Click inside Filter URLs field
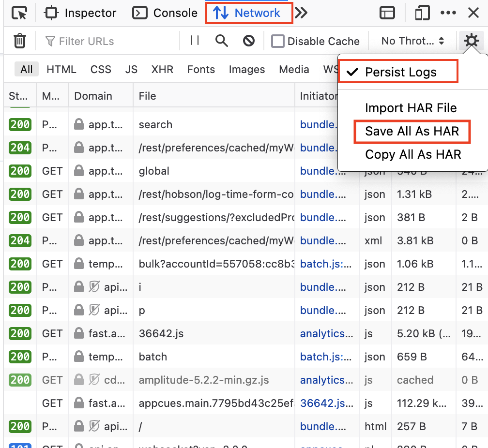Screen dimensions: 488x448 point(111,41)
